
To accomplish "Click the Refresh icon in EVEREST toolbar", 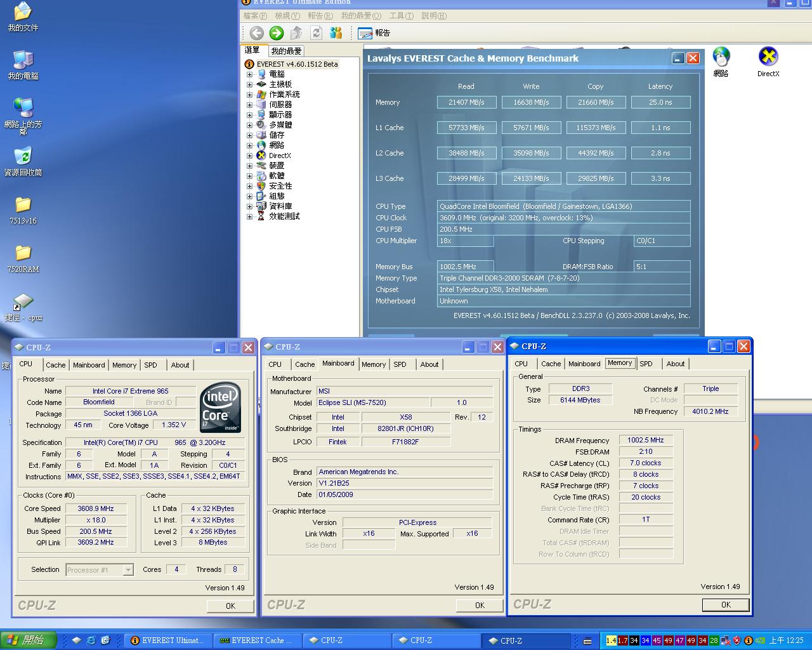I will [316, 33].
